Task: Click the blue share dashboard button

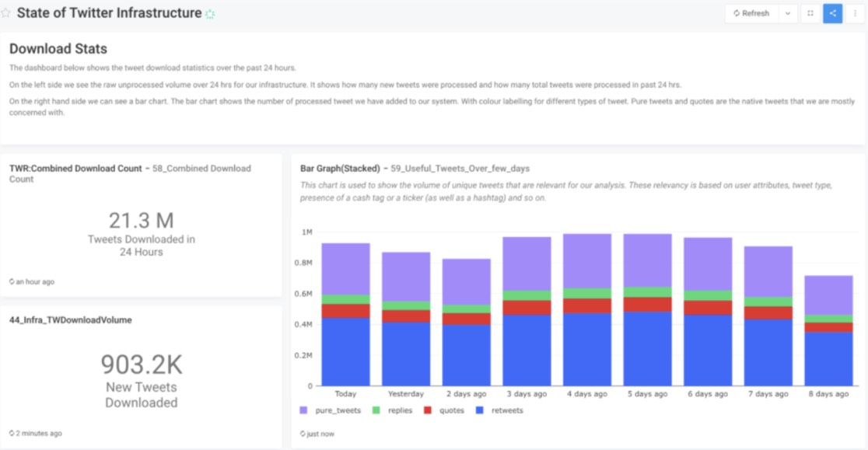Action: 832,13
